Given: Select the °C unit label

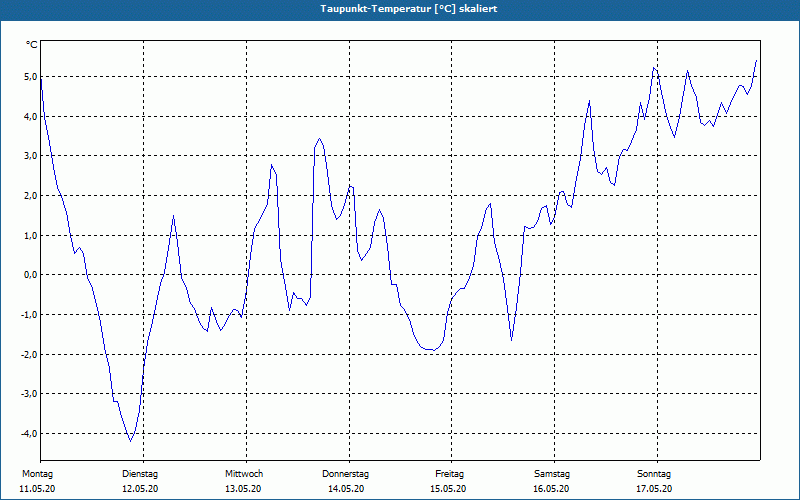Looking at the screenshot, I should coord(32,45).
